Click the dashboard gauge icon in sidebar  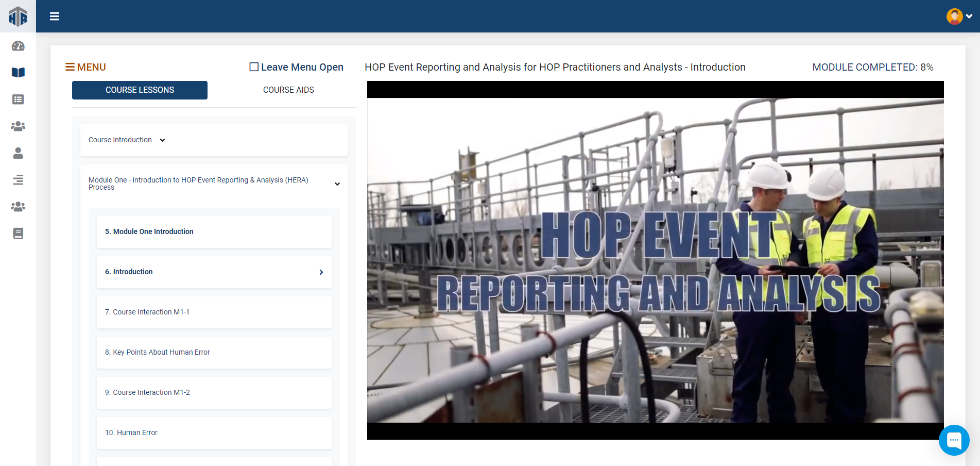tap(18, 46)
